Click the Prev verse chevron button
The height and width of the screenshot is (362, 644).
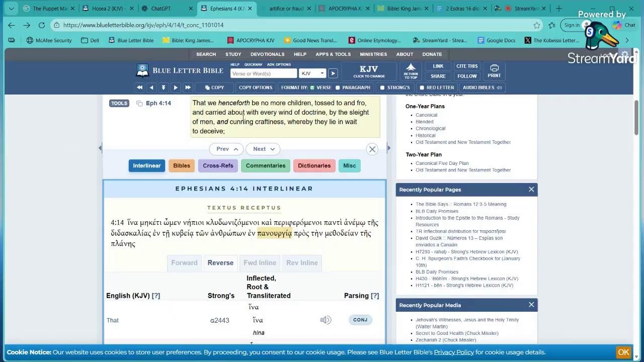(x=226, y=149)
